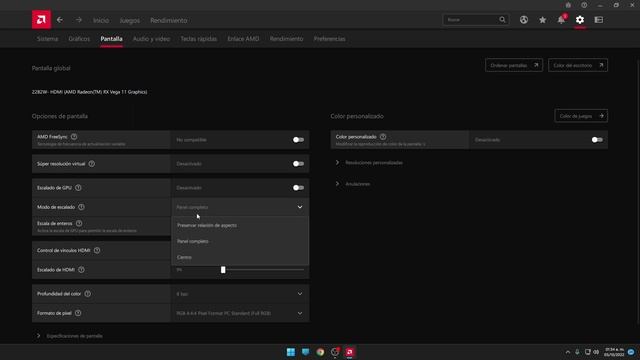Show help for Modo de escalado

coord(81,207)
